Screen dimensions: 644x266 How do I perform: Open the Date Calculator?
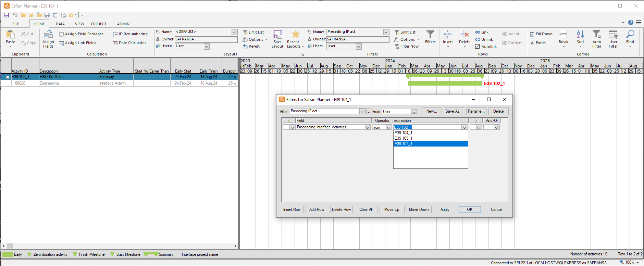129,43
